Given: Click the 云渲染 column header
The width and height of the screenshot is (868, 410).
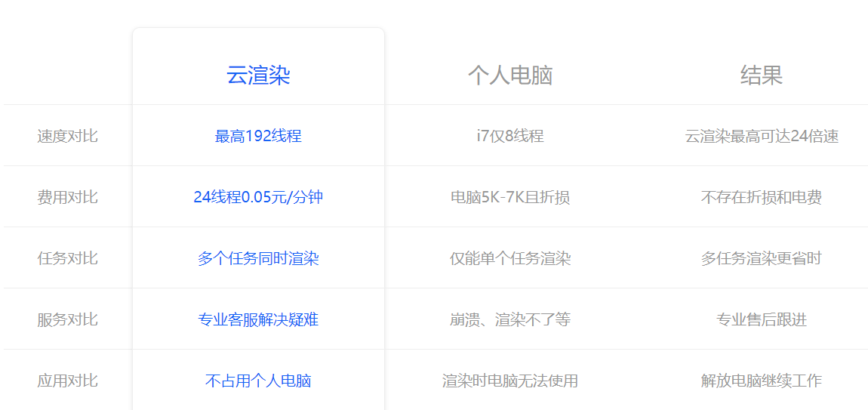Looking at the screenshot, I should click(258, 76).
